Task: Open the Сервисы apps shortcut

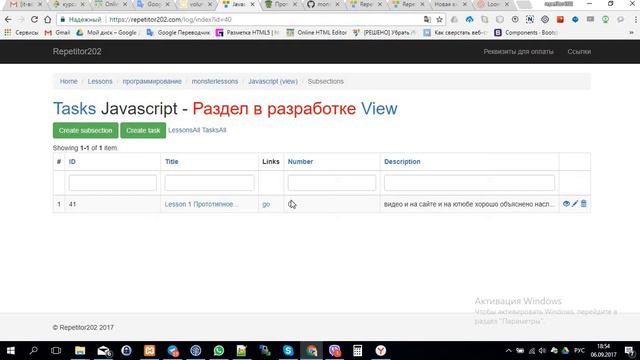Action: click(x=21, y=33)
